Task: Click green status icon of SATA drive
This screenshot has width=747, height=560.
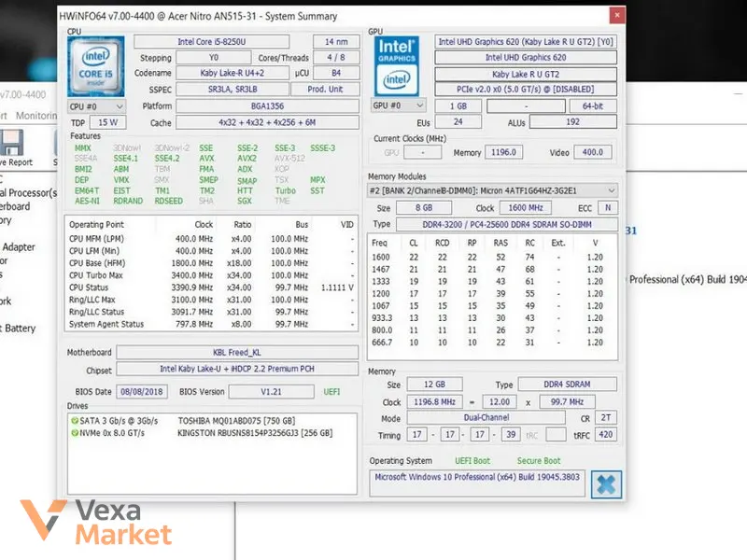Action: [x=75, y=421]
